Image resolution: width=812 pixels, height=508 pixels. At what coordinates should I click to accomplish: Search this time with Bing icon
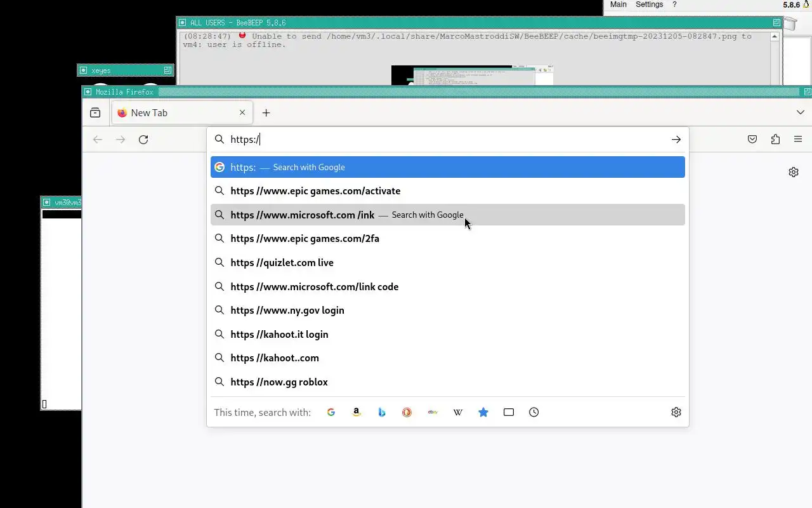tap(382, 412)
